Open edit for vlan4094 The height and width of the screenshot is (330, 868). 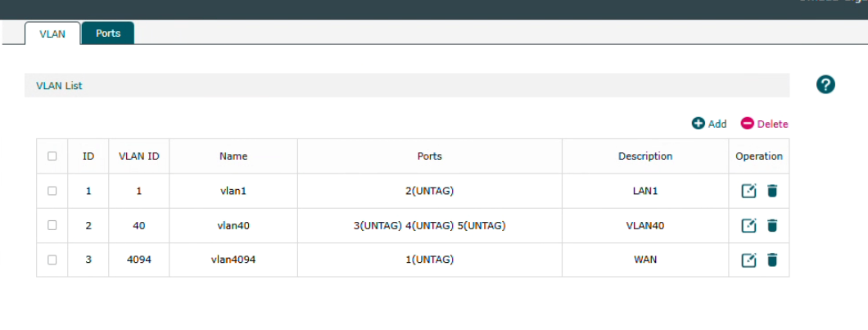(748, 260)
